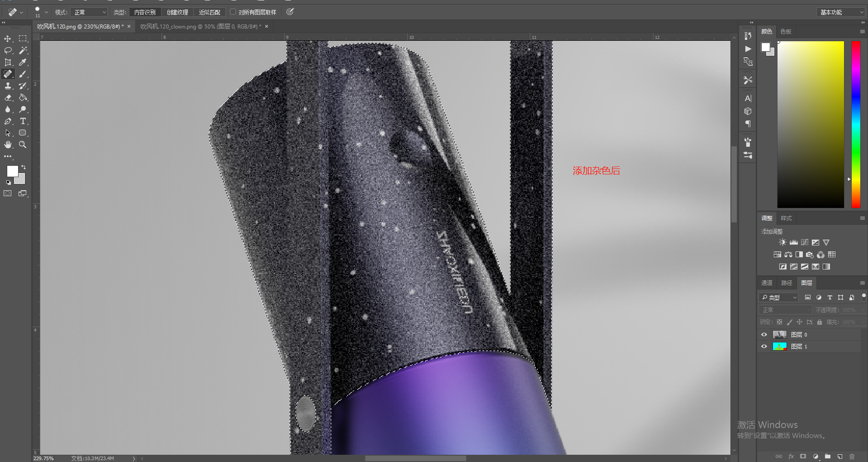Toggle lock all padlock icon

pyautogui.click(x=820, y=322)
